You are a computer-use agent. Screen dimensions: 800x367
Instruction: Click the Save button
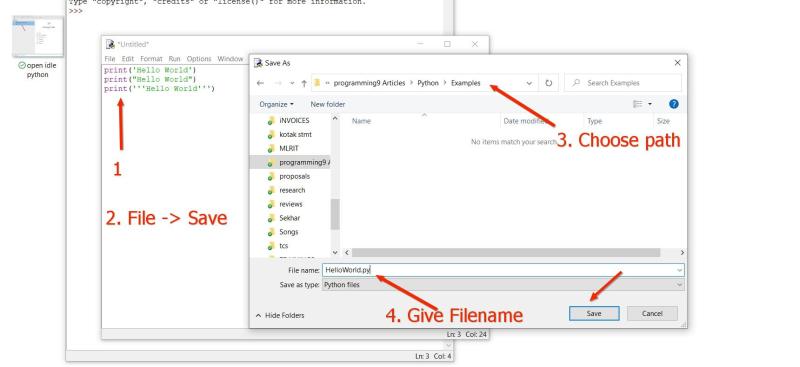(x=594, y=313)
